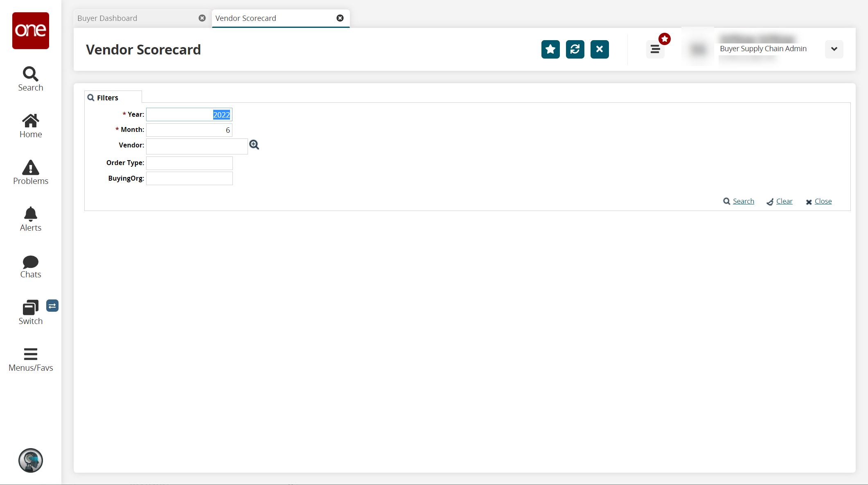Open notifications menu with red badge
Image resolution: width=868 pixels, height=485 pixels.
[655, 50]
